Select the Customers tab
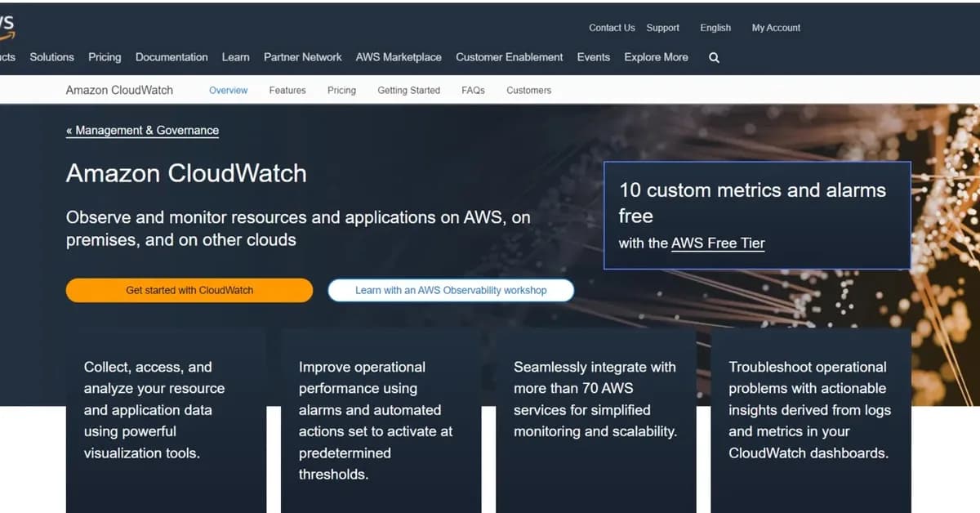 [x=528, y=91]
